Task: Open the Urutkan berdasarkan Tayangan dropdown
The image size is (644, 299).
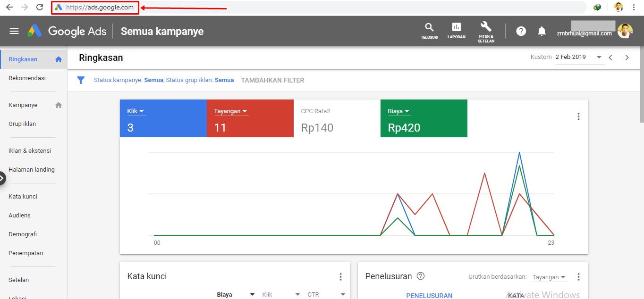Action: 549,277
